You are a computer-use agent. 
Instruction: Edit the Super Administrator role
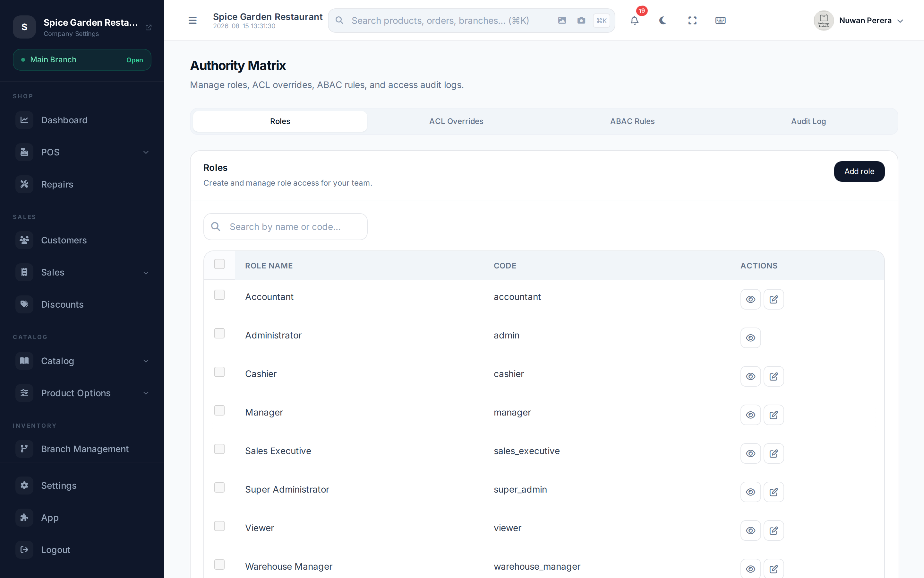(x=774, y=492)
